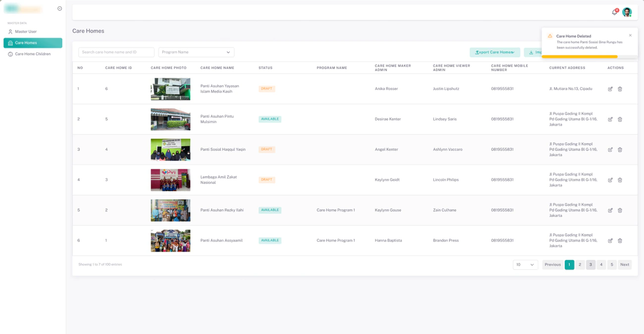
Task: Delete Panti Asuhan Yayasan Islam Media Kasih
Action: pos(620,89)
